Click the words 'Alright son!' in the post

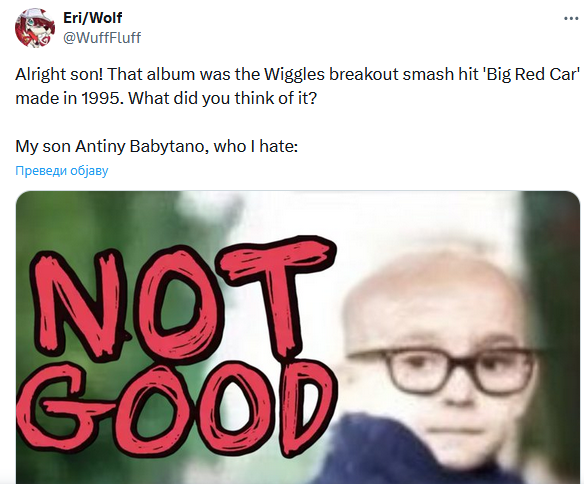59,74
